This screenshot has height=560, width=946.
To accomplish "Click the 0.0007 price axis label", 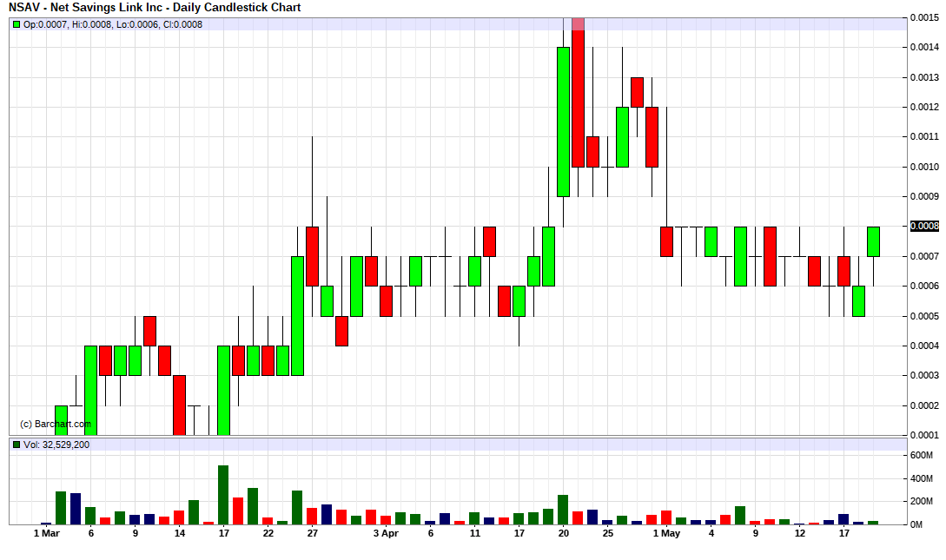I will (924, 256).
